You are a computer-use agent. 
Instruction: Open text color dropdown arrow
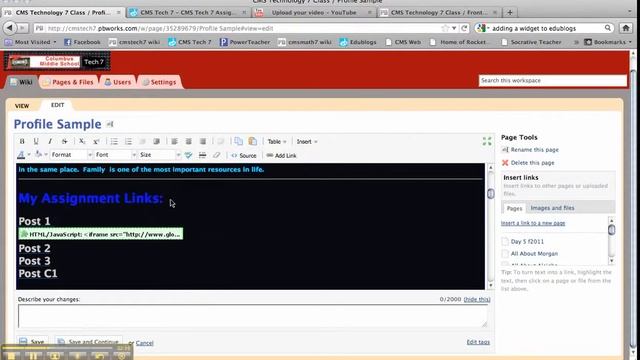tap(29, 155)
